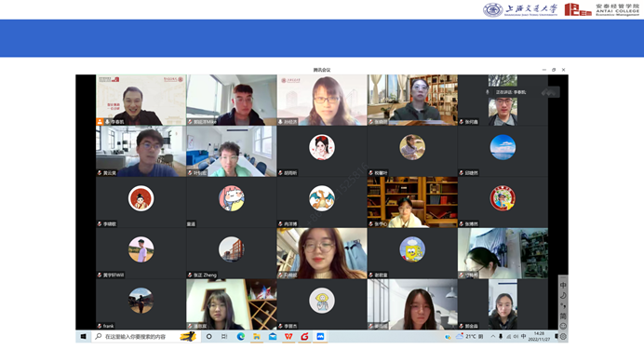
Task: Expand hidden system tray icons chevron
Action: (x=493, y=336)
